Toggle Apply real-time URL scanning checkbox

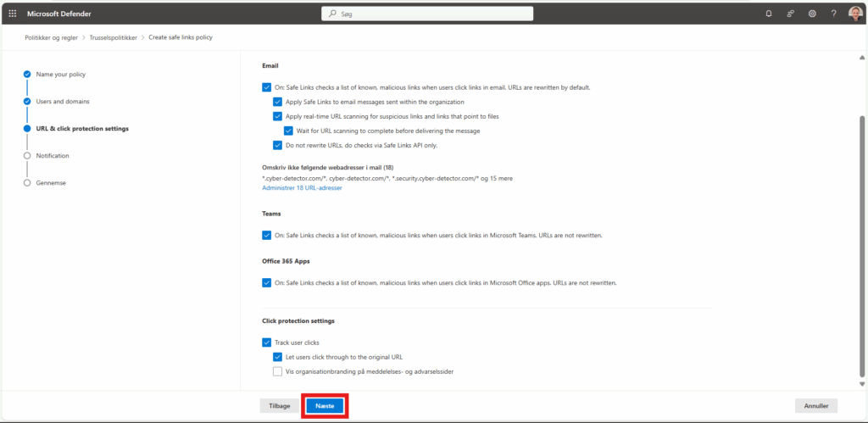(277, 116)
